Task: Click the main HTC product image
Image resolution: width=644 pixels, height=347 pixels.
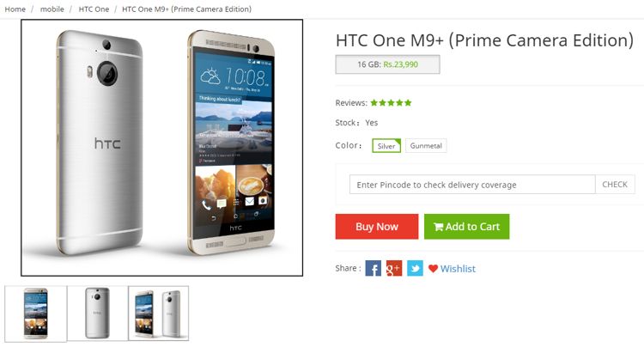Action: click(x=162, y=148)
